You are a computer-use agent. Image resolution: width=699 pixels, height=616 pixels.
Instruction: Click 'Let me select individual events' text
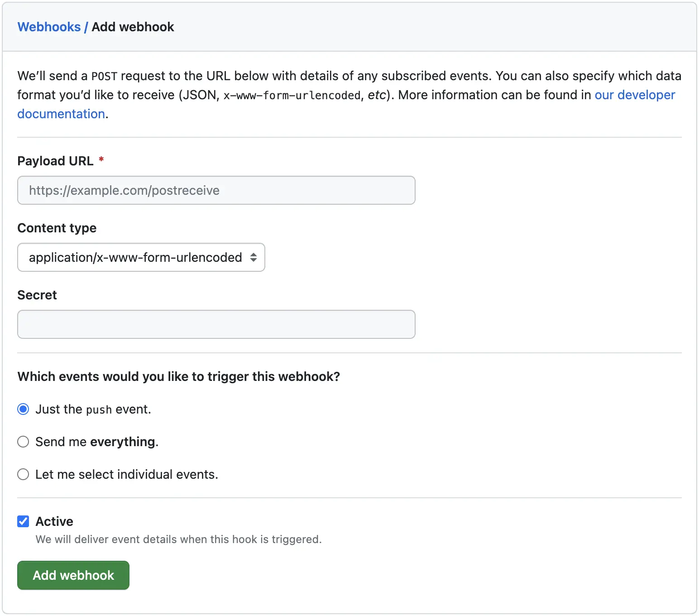[127, 474]
